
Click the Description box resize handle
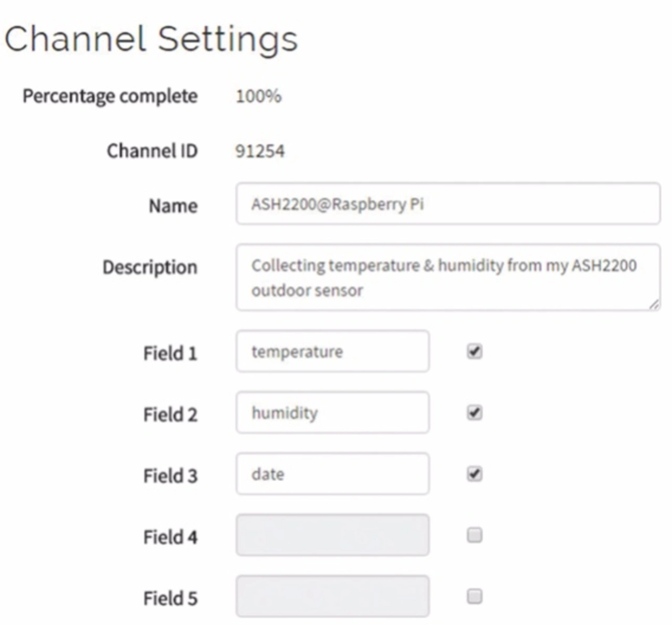[653, 304]
